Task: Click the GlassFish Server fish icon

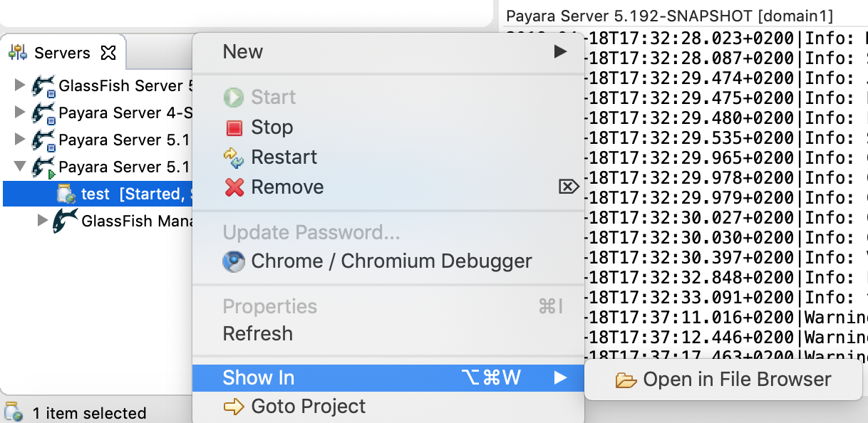Action: tap(43, 87)
